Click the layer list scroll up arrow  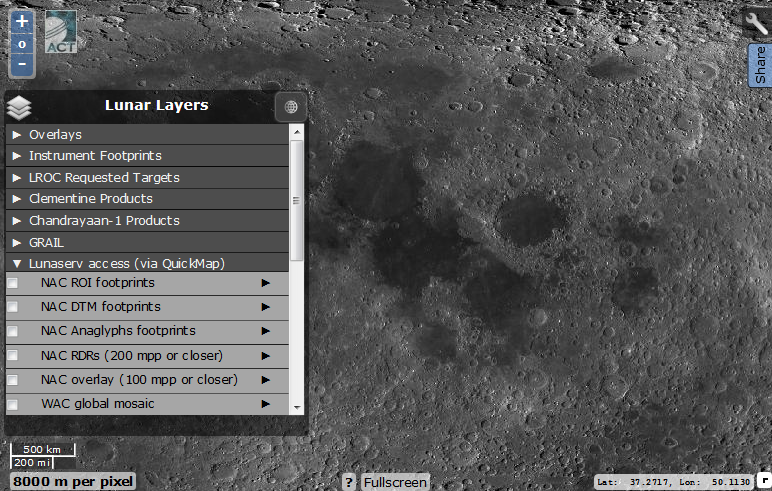click(x=297, y=131)
